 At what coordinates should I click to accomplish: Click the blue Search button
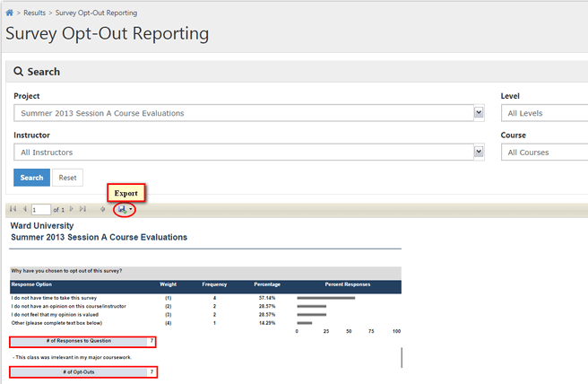(32, 178)
